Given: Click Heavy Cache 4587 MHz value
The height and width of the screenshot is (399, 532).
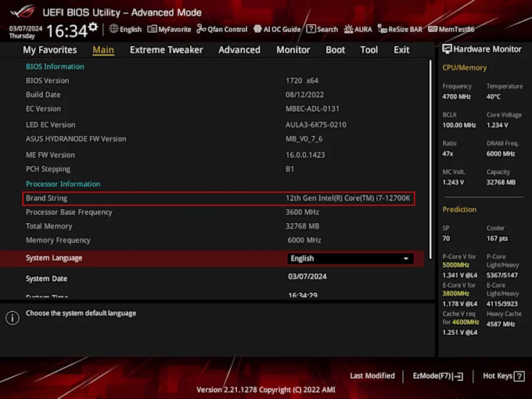Looking at the screenshot, I should [x=501, y=324].
